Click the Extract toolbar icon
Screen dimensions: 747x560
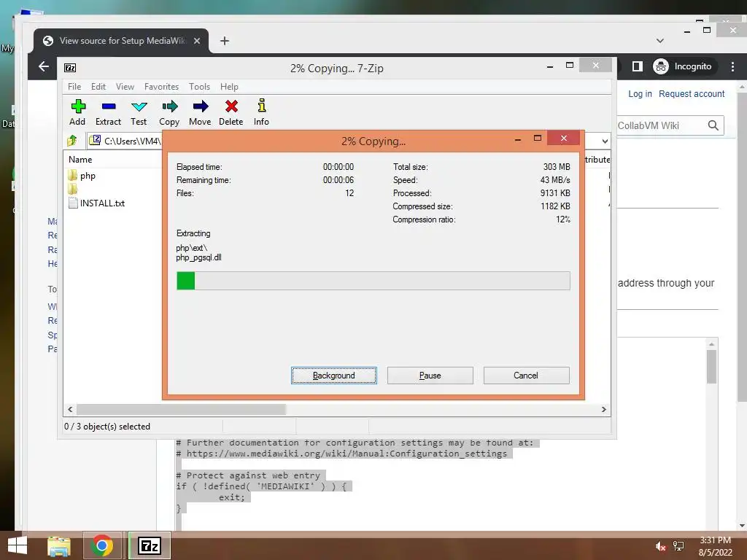click(x=109, y=106)
